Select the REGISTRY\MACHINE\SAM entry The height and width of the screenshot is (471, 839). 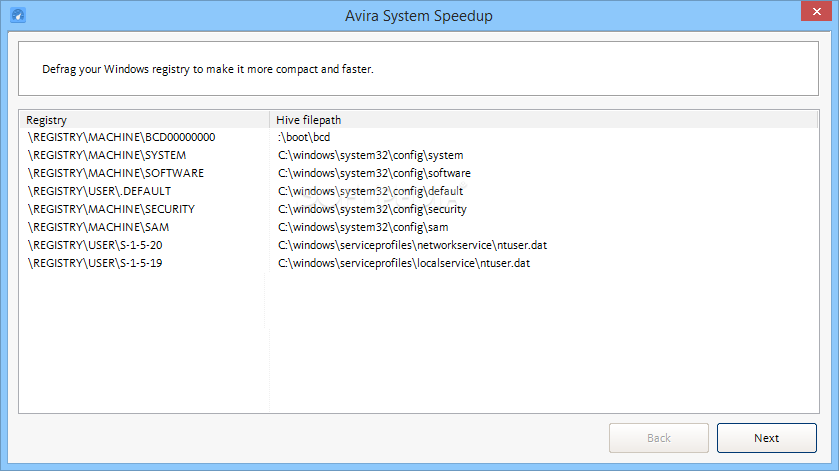(98, 227)
